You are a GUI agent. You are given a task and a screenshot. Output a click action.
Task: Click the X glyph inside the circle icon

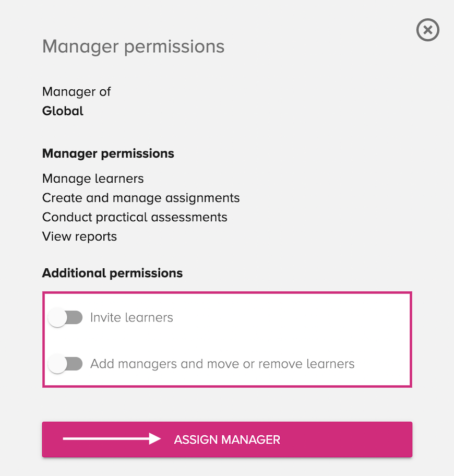click(427, 30)
